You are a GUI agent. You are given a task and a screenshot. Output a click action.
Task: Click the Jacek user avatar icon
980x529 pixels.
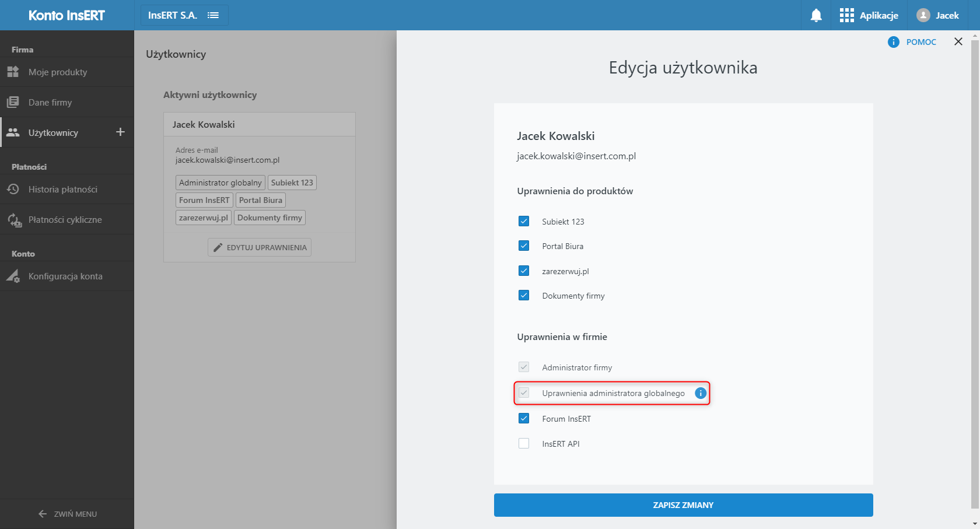click(x=923, y=16)
